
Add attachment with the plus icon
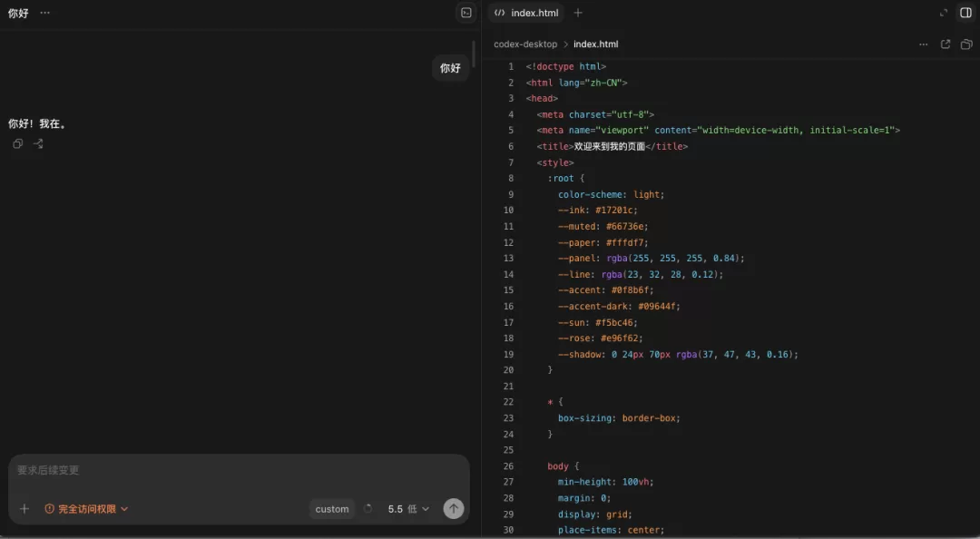[24, 508]
